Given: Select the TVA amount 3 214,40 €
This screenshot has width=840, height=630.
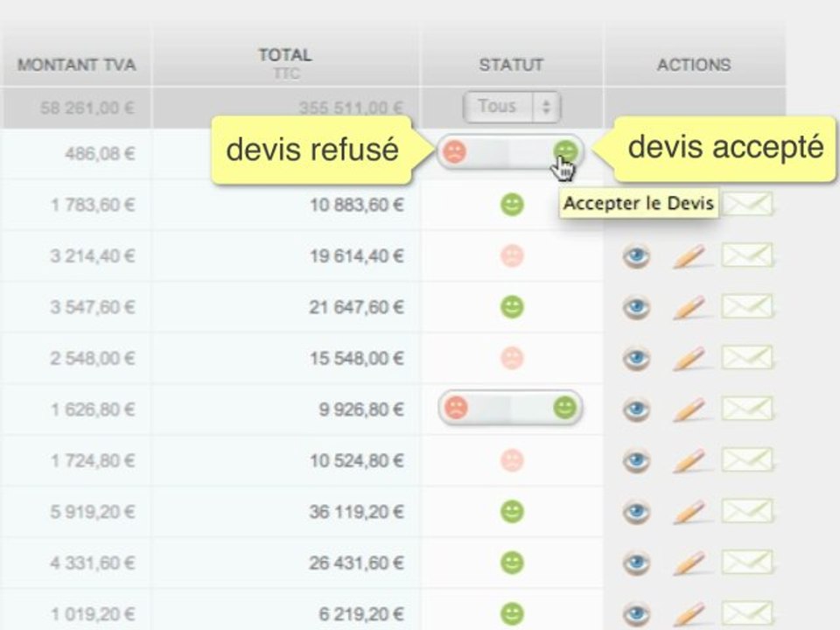Looking at the screenshot, I should [x=93, y=255].
